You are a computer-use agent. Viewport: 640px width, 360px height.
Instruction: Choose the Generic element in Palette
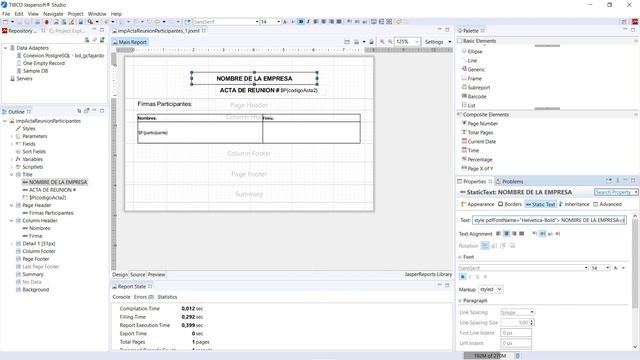[x=473, y=69]
